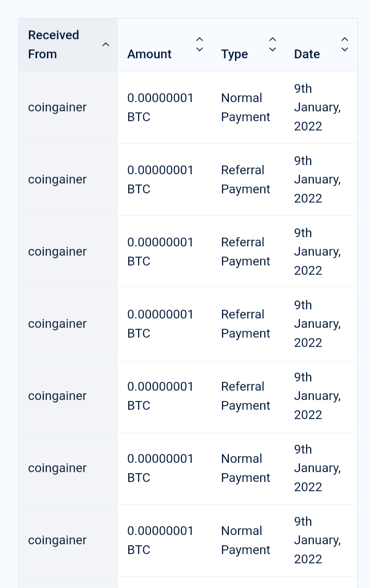Click coingainer in the fourth row
This screenshot has width=371, height=588.
tap(57, 324)
